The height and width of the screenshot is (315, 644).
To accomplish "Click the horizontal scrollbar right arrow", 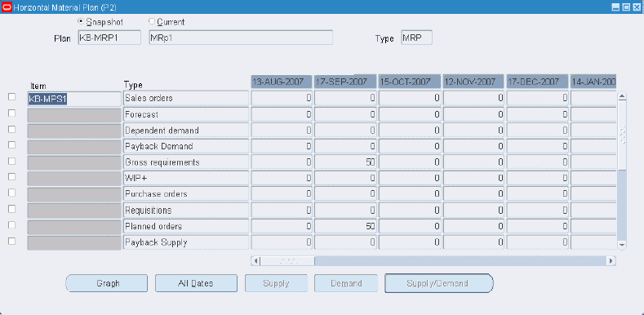I will (x=611, y=261).
